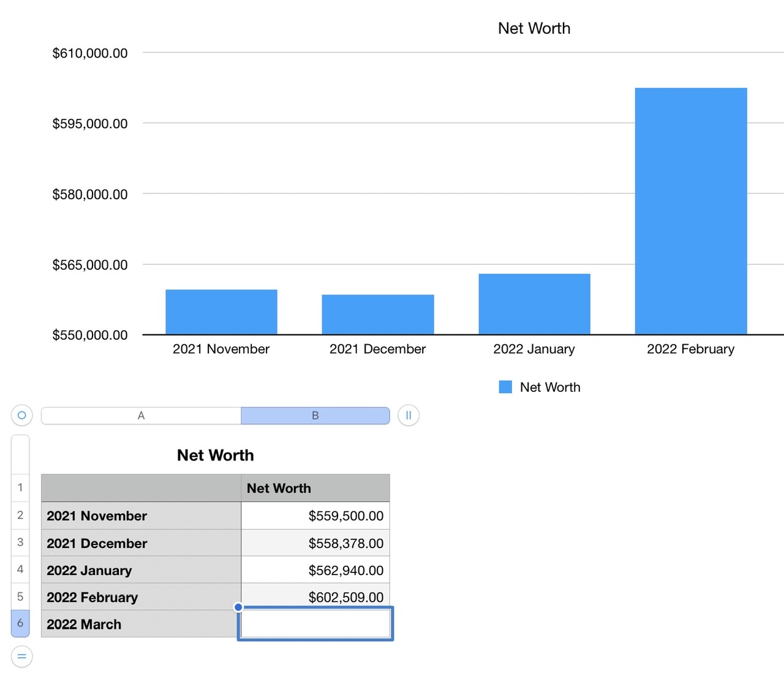
Task: Tap the table select circle handle
Action: [21, 415]
